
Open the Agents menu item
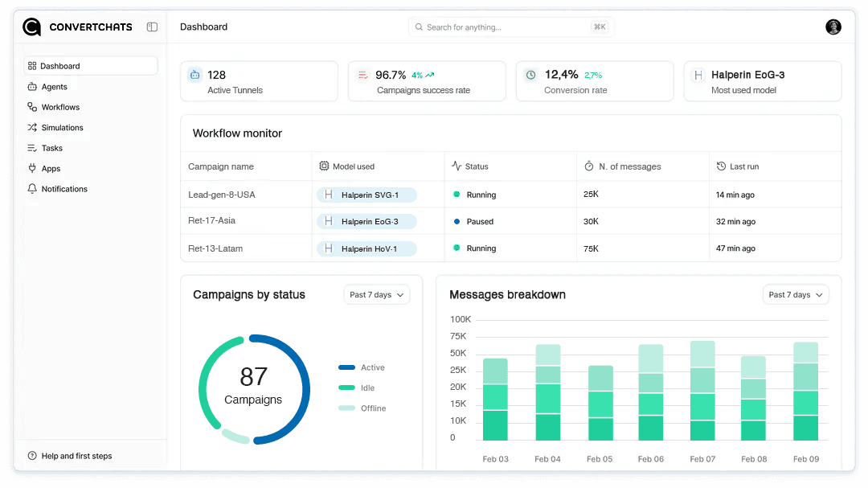(x=55, y=87)
